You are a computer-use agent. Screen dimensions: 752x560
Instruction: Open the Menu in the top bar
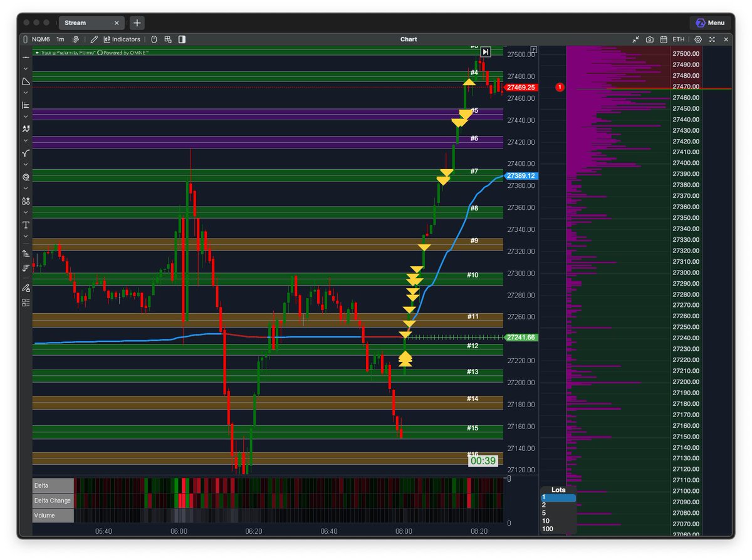click(711, 23)
